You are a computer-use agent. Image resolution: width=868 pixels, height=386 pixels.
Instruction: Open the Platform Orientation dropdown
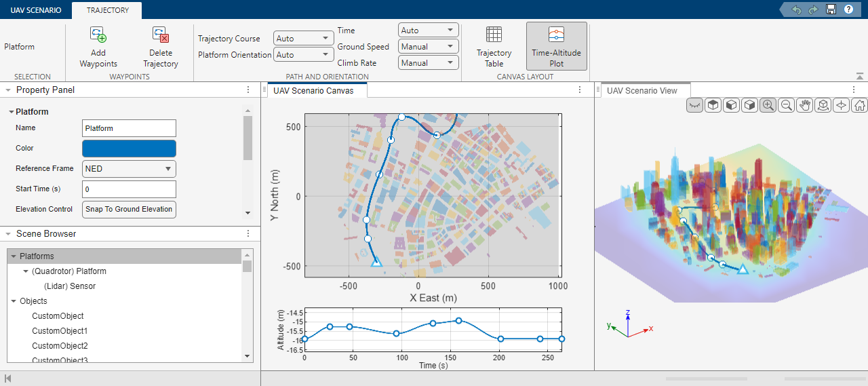pos(303,55)
